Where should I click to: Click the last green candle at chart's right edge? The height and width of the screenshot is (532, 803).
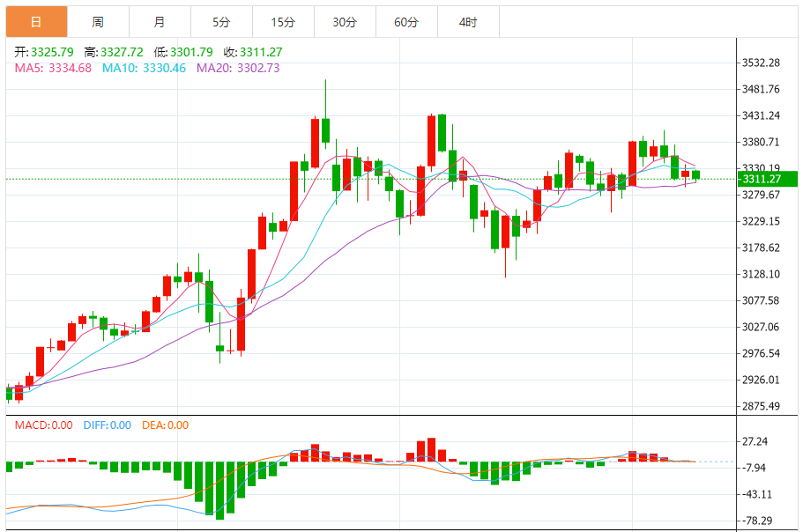click(x=696, y=175)
